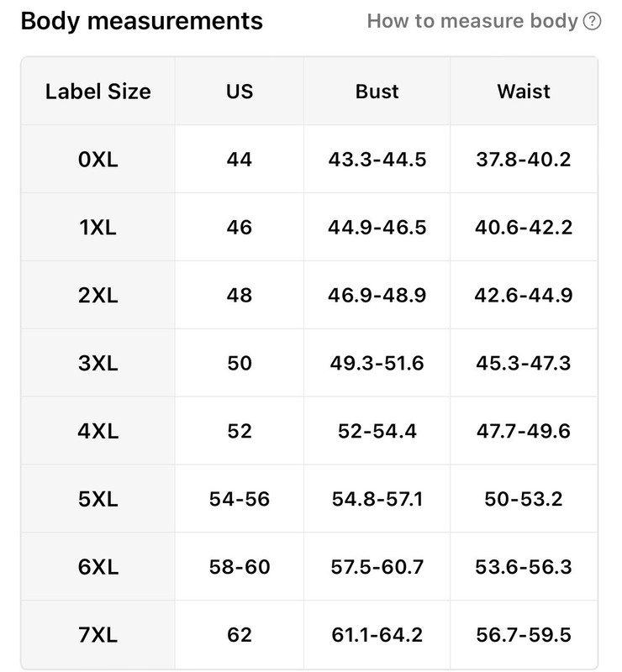Click the bust value 52-54.4

click(377, 431)
